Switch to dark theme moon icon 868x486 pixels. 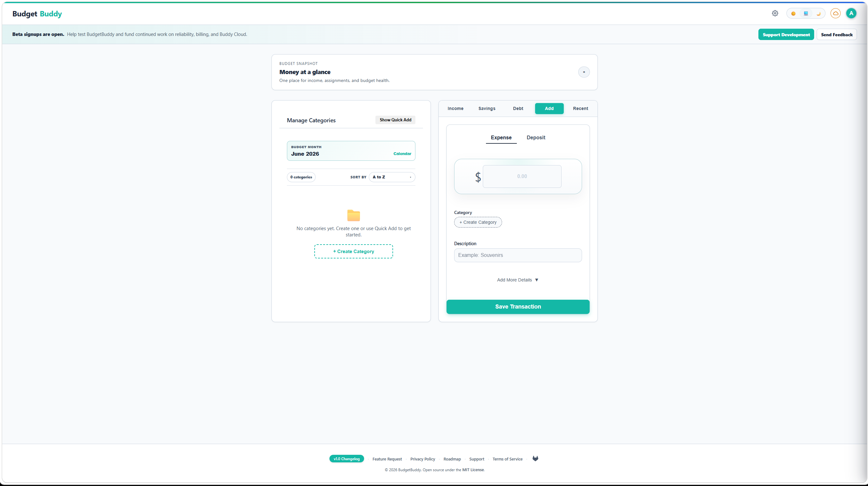click(x=818, y=14)
